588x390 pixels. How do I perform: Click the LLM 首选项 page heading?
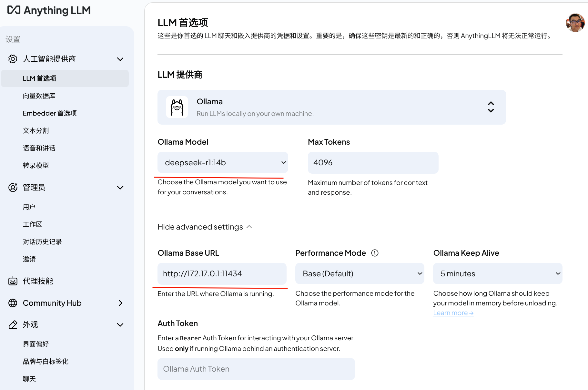[183, 23]
